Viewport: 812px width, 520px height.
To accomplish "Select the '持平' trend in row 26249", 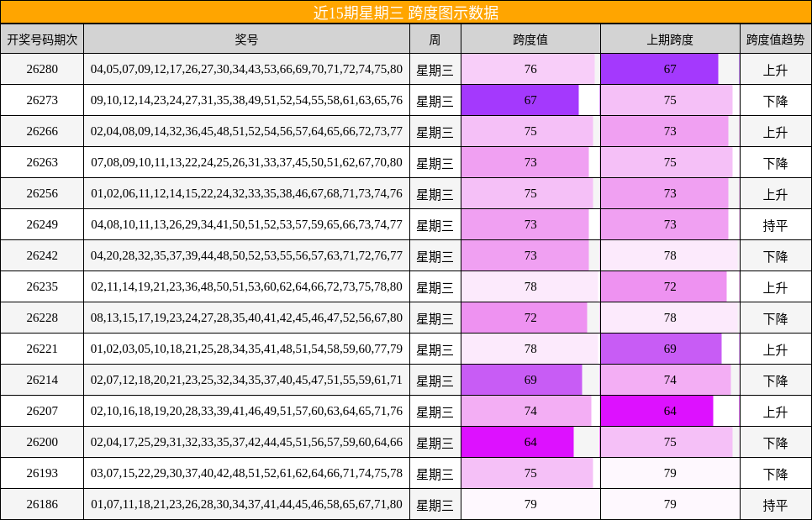I will point(775,225).
